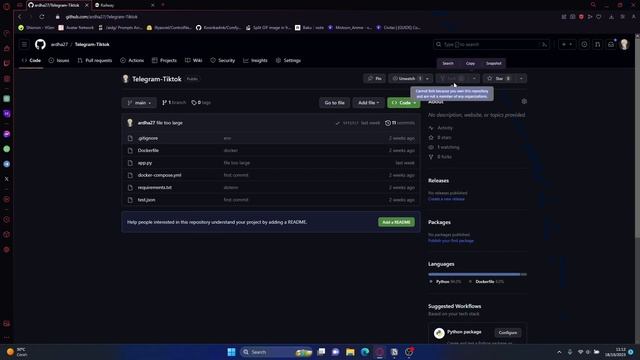Open the Fork dropdown arrow
Screen dimensions: 640x360
[x=474, y=78]
